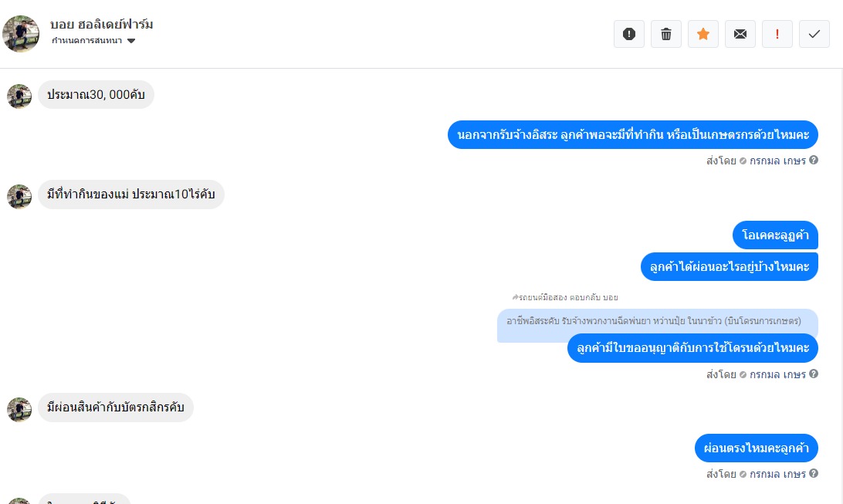This screenshot has width=843, height=504.
Task: Click the โอเคคะลูกค้า sent message
Action: click(x=775, y=235)
